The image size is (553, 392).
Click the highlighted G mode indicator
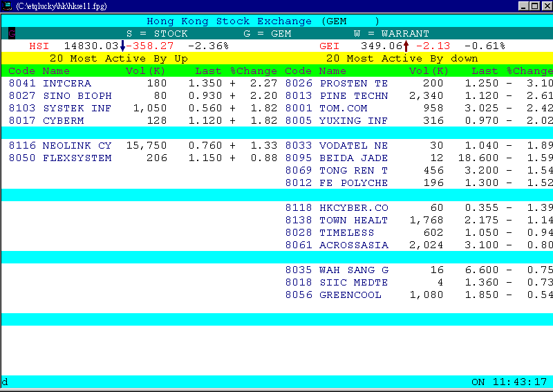(12, 33)
